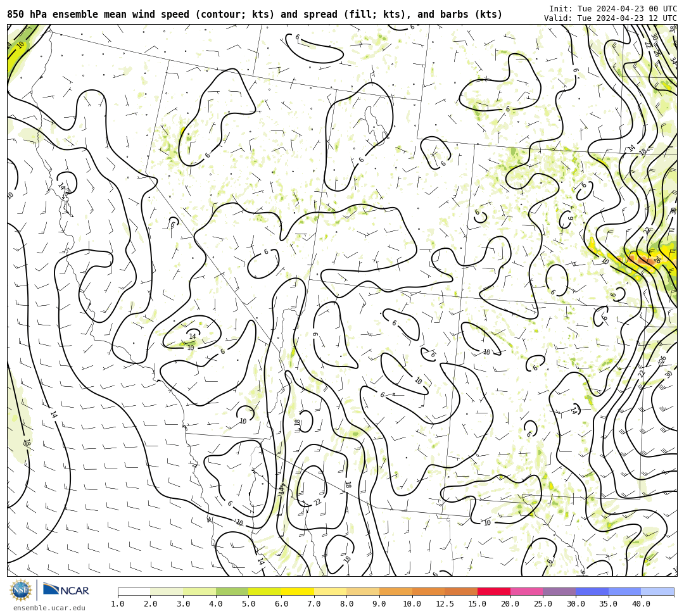Viewport: 684px width, 616px height.
Task: Click the 1.0 colorbar tick label
Action: point(118,604)
